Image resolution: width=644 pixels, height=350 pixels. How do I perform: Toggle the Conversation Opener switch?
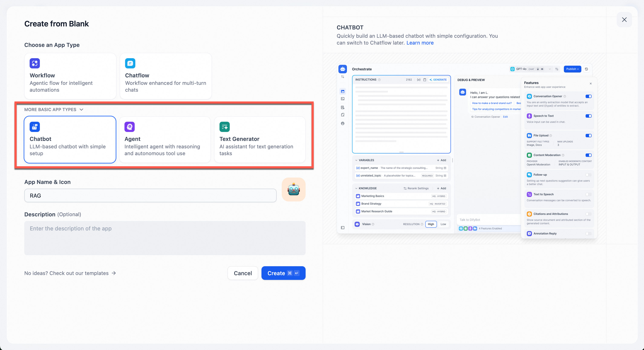(588, 96)
